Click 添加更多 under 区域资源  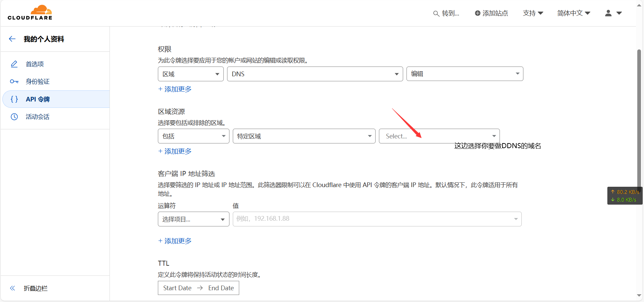(175, 151)
